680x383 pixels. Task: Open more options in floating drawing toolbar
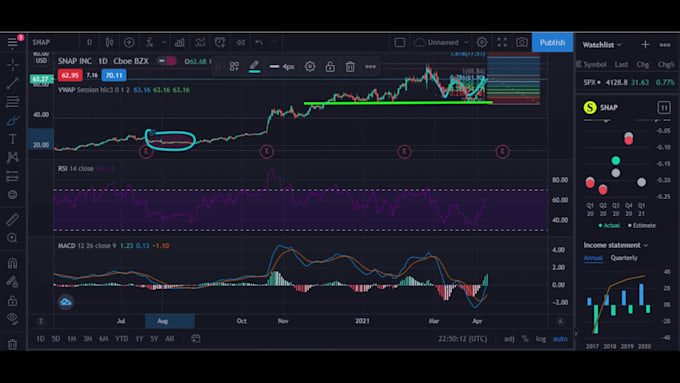click(x=370, y=66)
